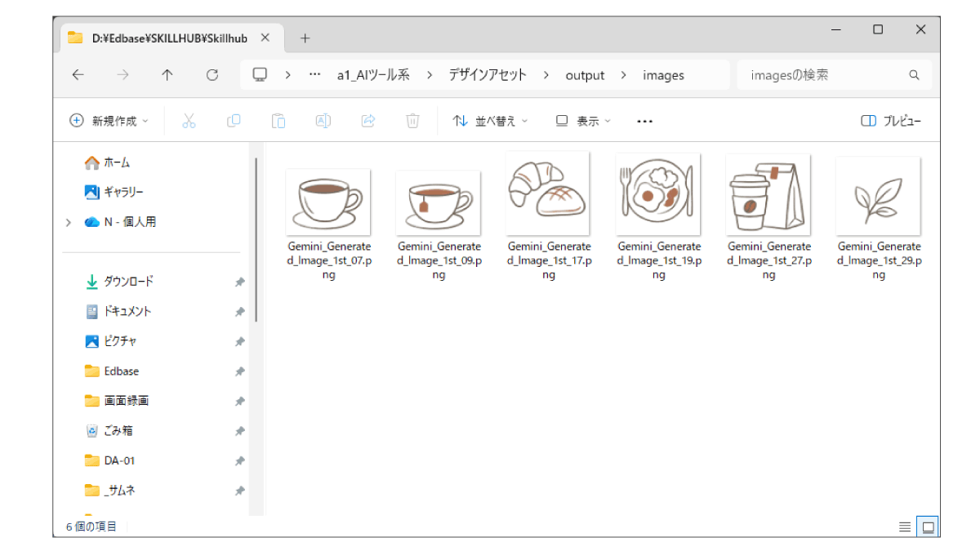980x551 pixels.
Task: Navigate to デザインアセット breadcrumb
Action: [488, 75]
